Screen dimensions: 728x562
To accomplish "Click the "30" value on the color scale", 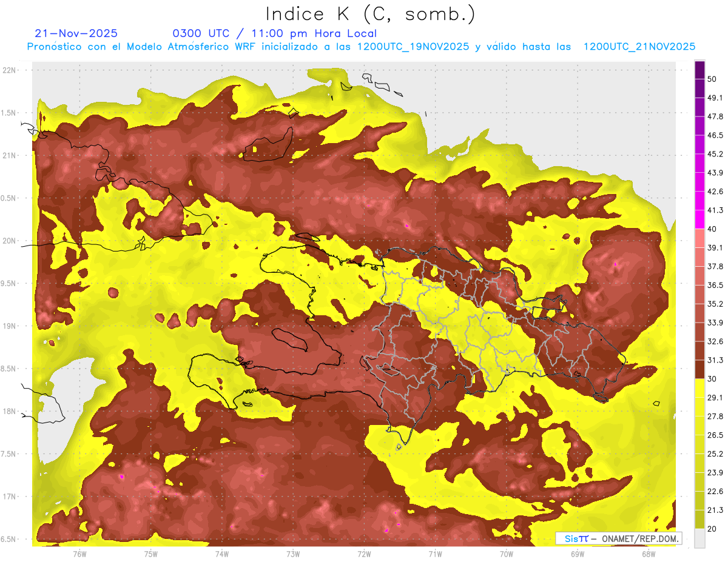I will [712, 379].
